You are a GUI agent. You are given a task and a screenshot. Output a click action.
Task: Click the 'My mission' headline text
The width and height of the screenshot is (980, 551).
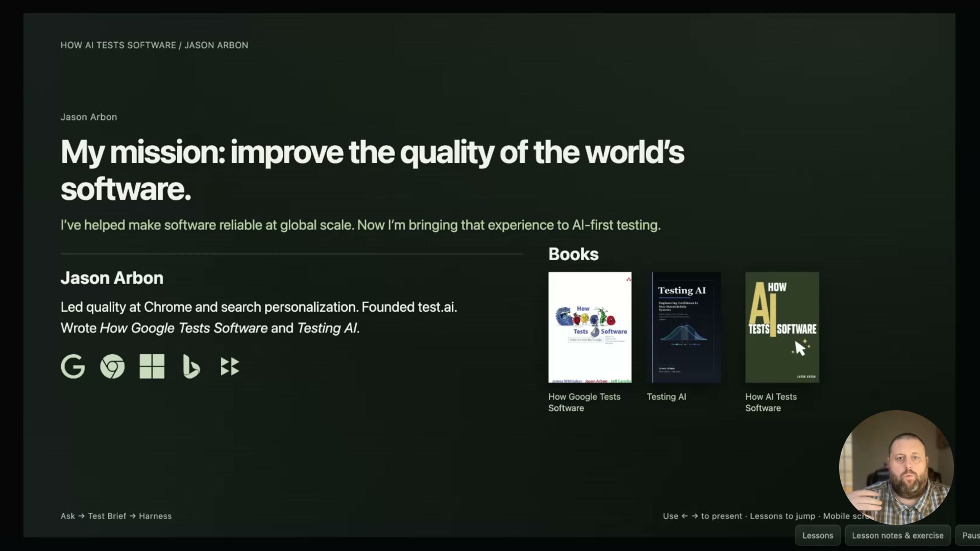(372, 170)
